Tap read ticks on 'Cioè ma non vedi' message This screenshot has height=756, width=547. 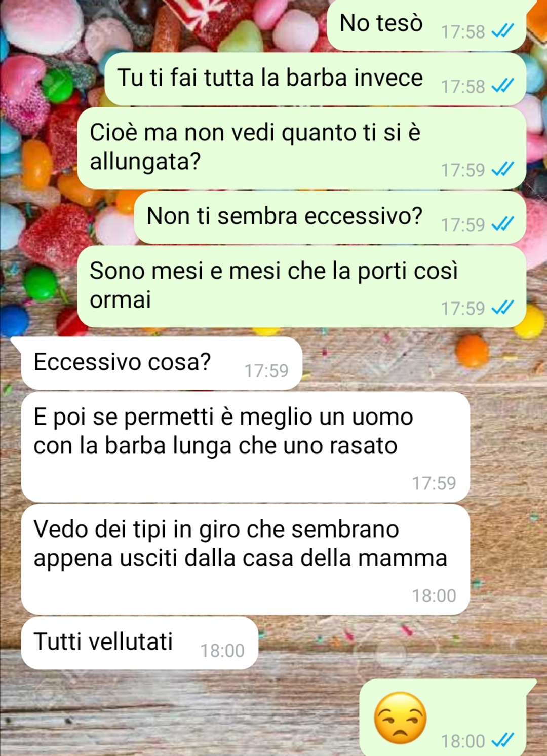(x=503, y=169)
